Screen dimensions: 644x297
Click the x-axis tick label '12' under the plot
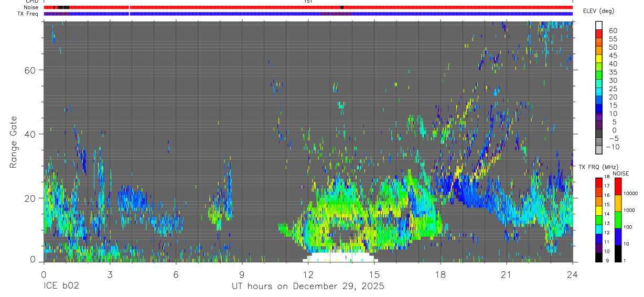tap(308, 274)
